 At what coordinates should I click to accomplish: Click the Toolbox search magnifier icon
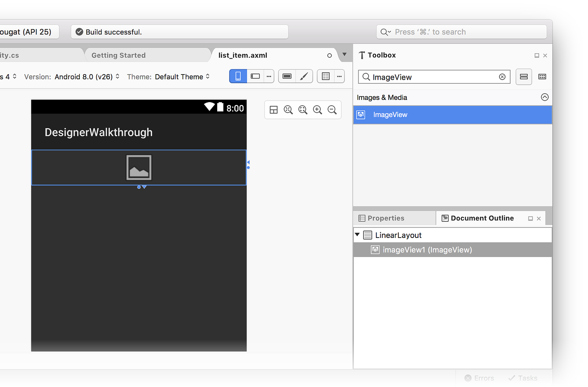pos(366,77)
